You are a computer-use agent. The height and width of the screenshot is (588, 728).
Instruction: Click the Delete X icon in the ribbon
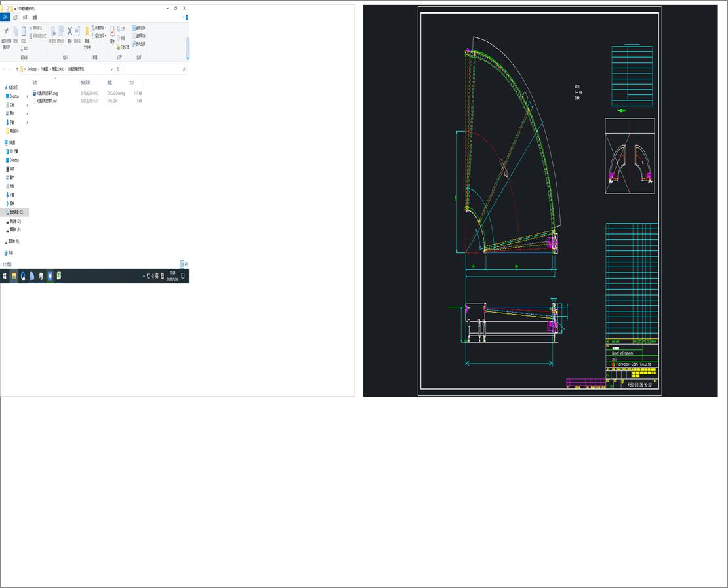coord(70,31)
